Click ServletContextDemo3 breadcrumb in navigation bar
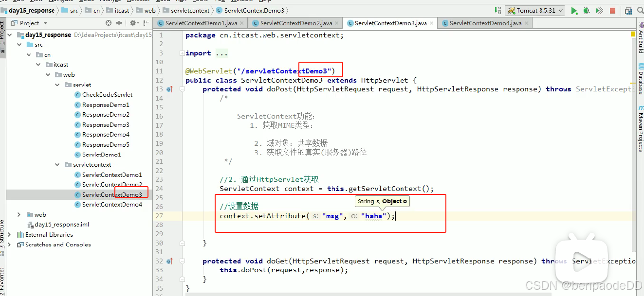Screen dimensions: 644x296 click(250, 10)
